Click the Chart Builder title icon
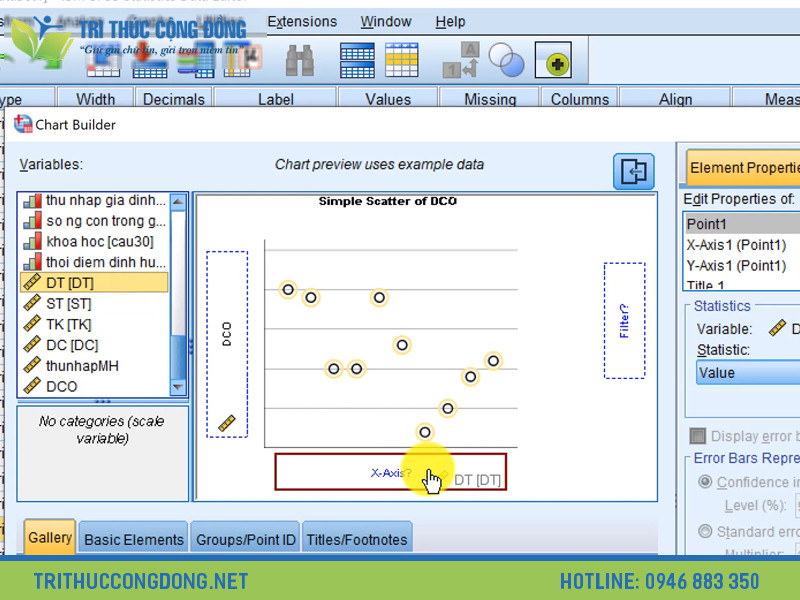This screenshot has height=600, width=800. click(22, 124)
